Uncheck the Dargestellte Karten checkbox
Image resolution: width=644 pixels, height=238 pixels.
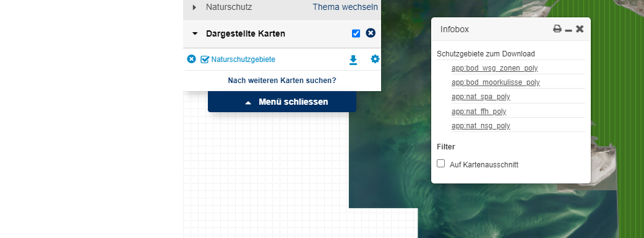point(356,33)
